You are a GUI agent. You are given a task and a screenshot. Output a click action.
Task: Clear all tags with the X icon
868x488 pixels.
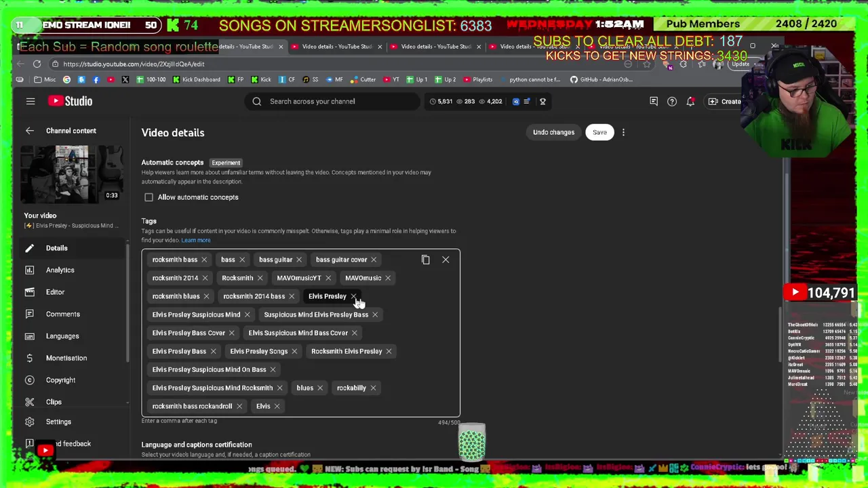pos(446,260)
